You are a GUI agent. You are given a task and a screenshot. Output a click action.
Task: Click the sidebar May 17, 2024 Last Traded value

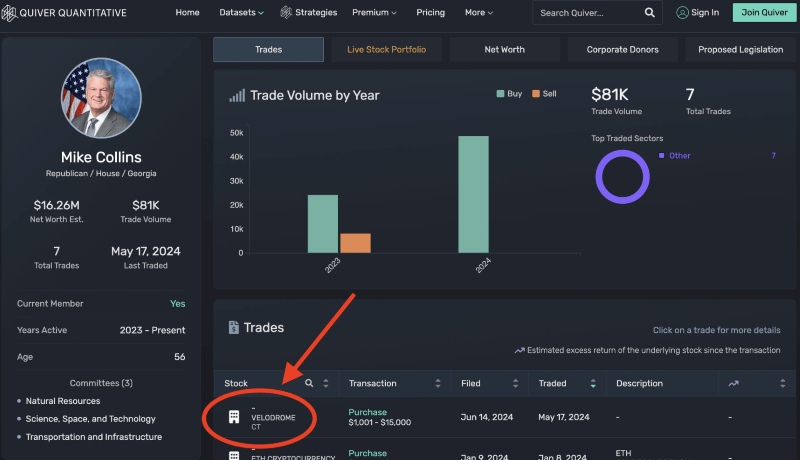click(x=146, y=251)
